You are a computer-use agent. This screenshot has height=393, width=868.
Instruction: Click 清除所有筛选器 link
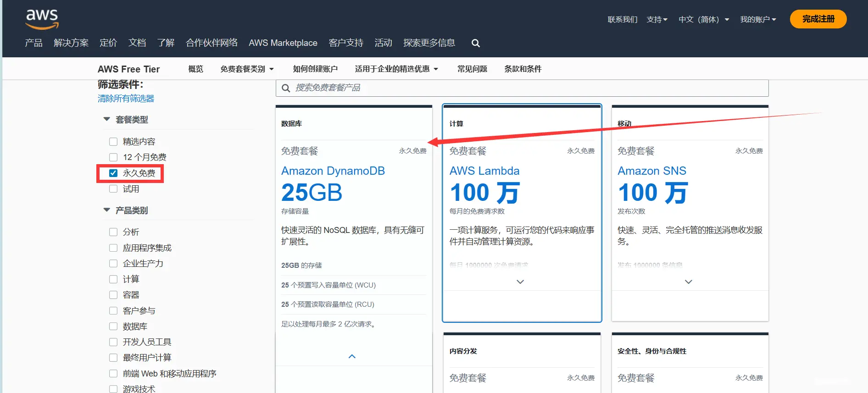[126, 99]
